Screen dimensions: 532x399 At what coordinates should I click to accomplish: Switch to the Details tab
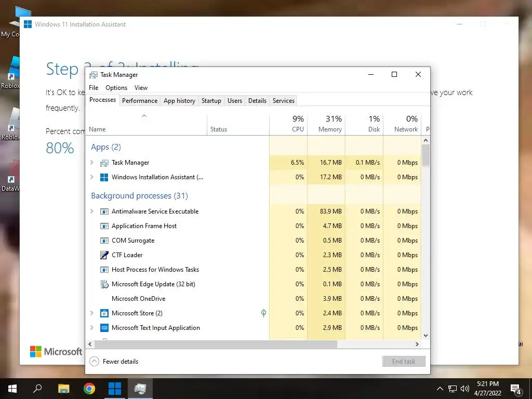[257, 101]
